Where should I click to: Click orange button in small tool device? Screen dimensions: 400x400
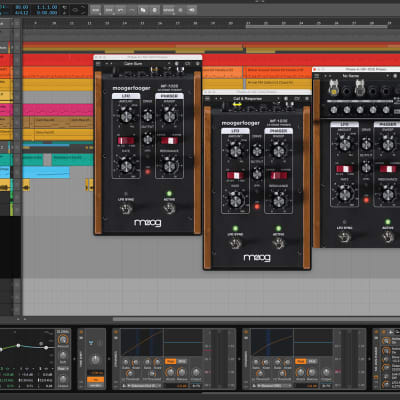[x=95, y=379]
